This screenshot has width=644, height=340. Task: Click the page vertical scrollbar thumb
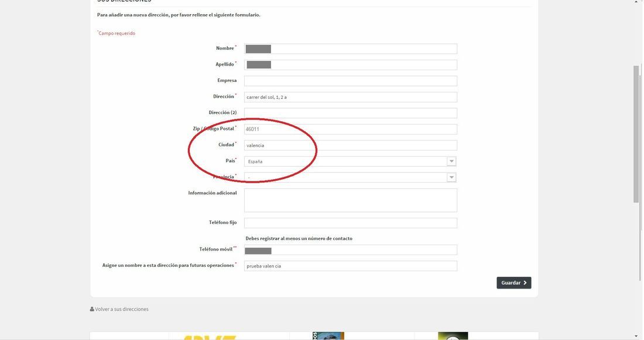(636, 133)
